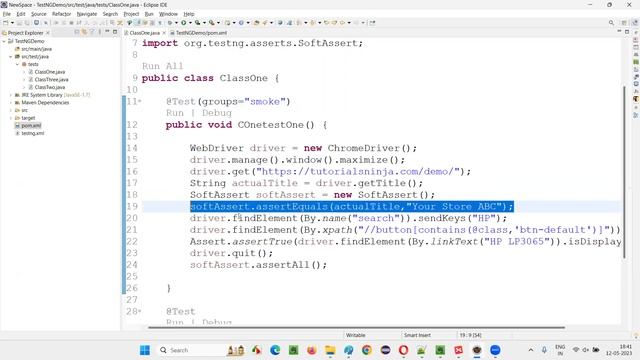Maximize the Project Explorer panel
640x360 pixels.
click(115, 32)
